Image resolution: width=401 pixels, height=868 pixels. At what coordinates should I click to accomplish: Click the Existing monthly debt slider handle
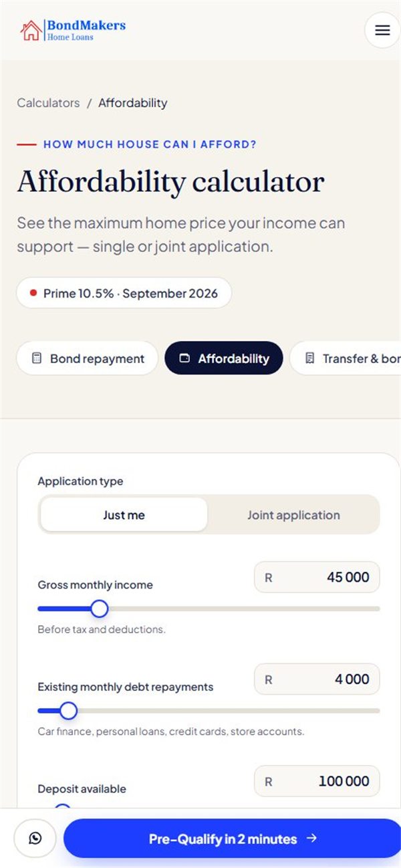tap(68, 711)
